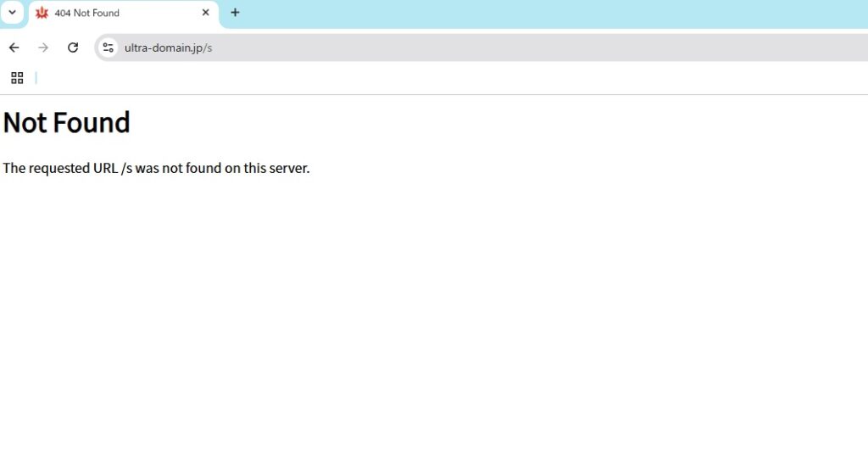Click the ultra-domain.jp domain text in address bar
Screen dimensions: 868x463
(163, 47)
